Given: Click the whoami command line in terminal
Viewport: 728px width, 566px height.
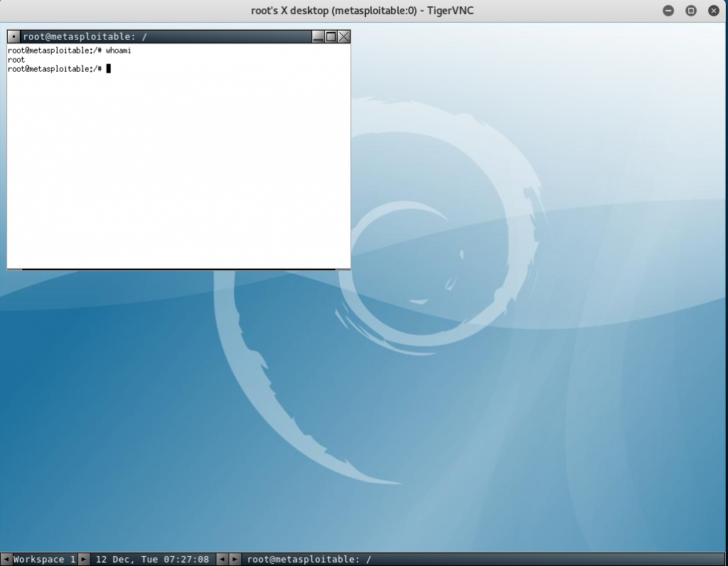Looking at the screenshot, I should 70,51.
